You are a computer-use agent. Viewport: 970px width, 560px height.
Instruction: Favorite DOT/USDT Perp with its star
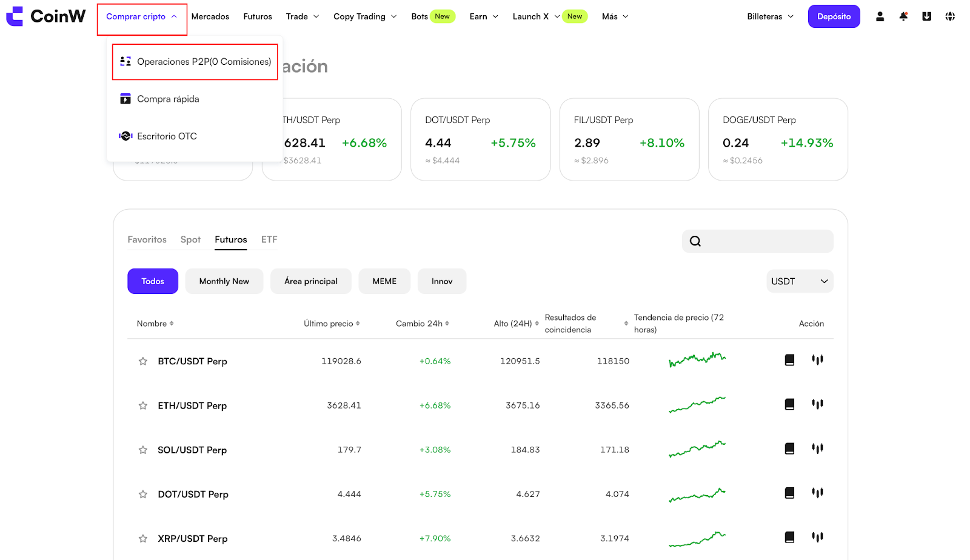point(143,494)
